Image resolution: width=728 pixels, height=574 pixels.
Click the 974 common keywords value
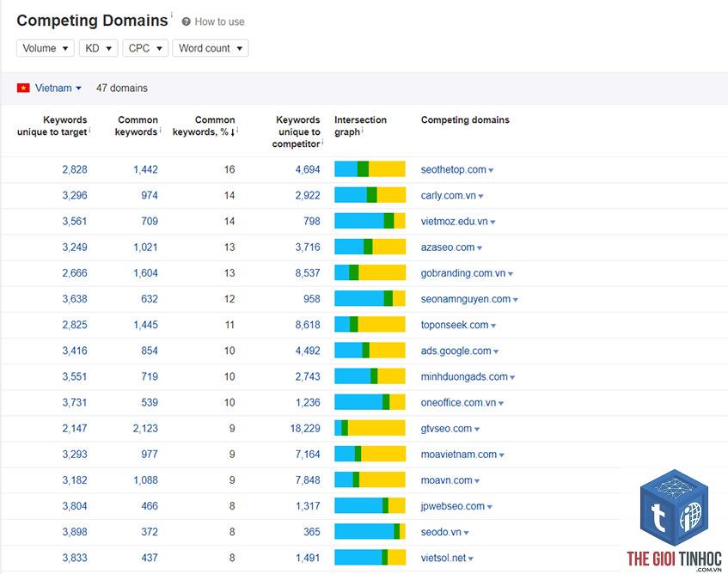[x=150, y=195]
